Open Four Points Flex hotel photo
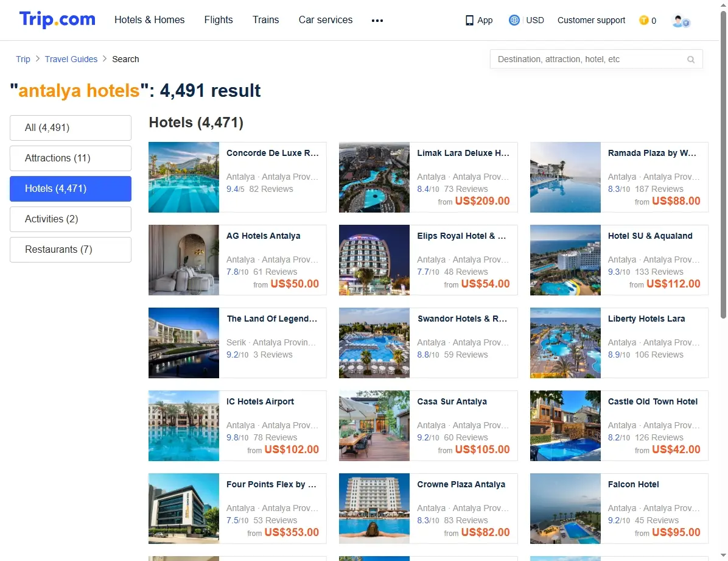Viewport: 728px width, 561px height. 184,508
